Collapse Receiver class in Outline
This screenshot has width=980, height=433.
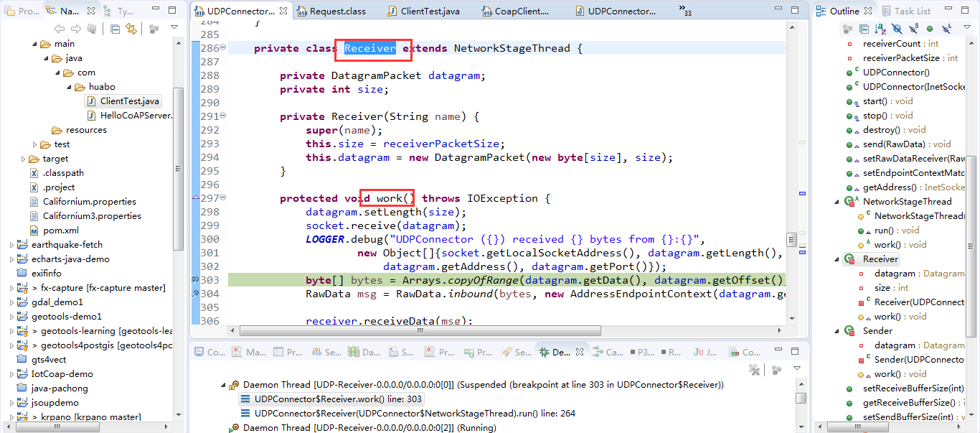837,259
